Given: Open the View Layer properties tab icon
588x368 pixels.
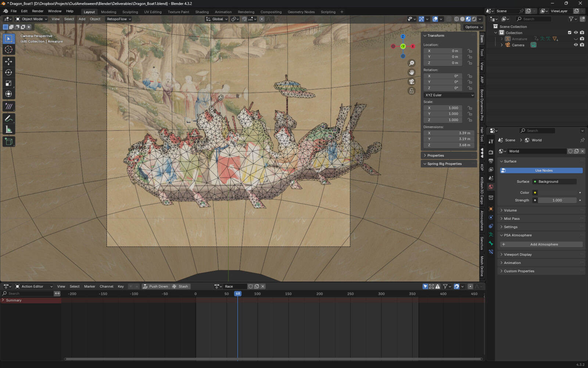Looking at the screenshot, I should (x=491, y=169).
